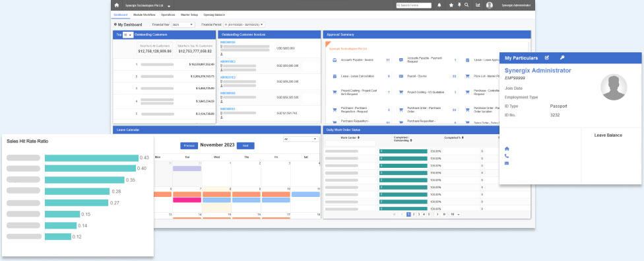The image size is (644, 261).
Task: Click the Accounts Payable - Invoice icon
Action: click(335, 60)
